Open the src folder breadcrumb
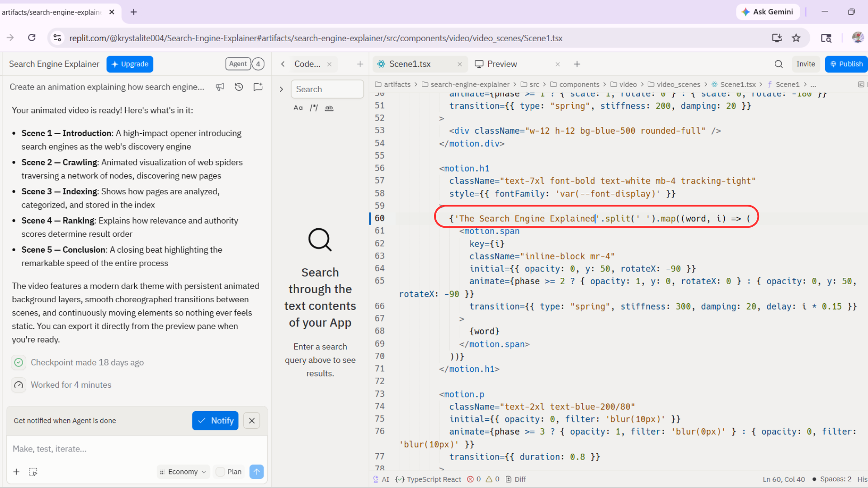The width and height of the screenshot is (868, 488). tap(530, 84)
